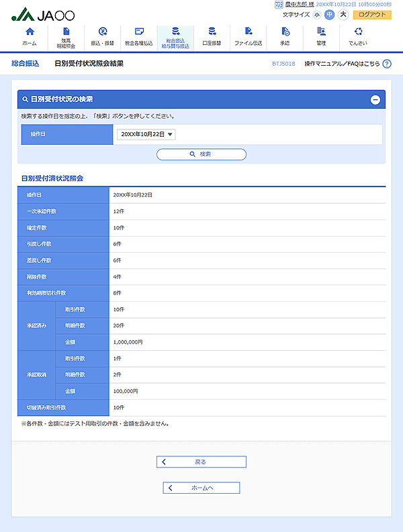The height and width of the screenshot is (532, 403).
Task: Open 操作マニュアル/FAQはこちら link
Action: [342, 64]
